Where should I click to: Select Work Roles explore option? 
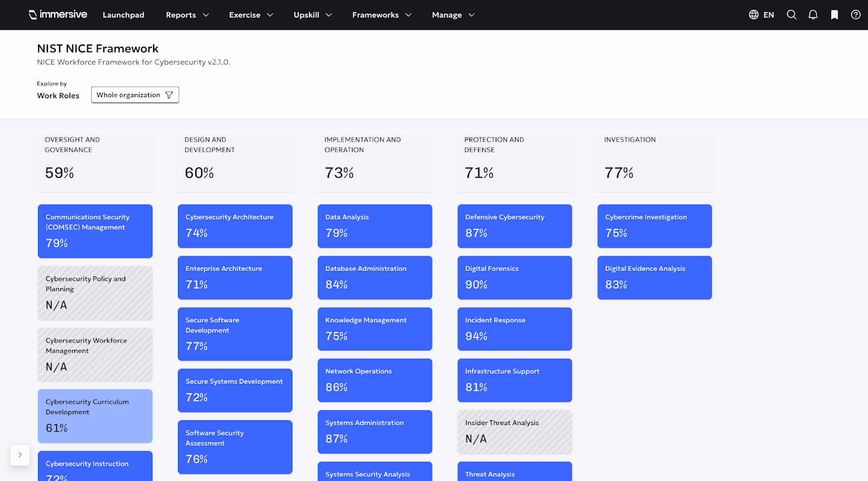[x=58, y=96]
